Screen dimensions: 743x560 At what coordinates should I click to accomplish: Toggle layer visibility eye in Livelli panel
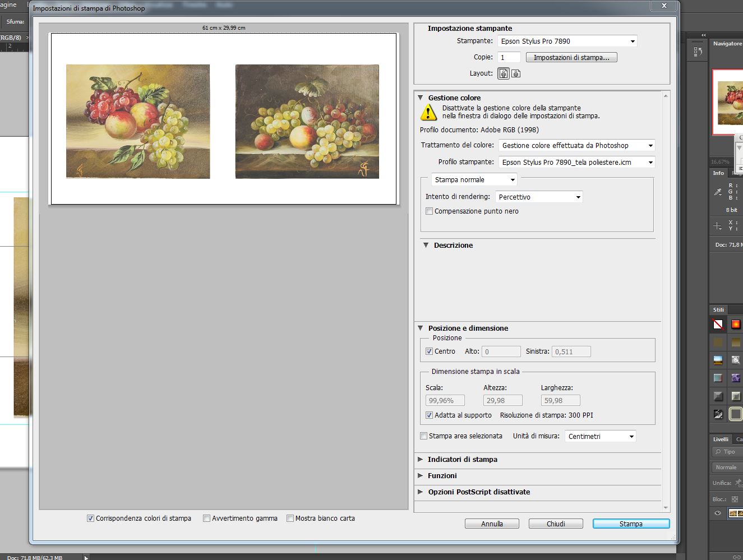(x=718, y=513)
